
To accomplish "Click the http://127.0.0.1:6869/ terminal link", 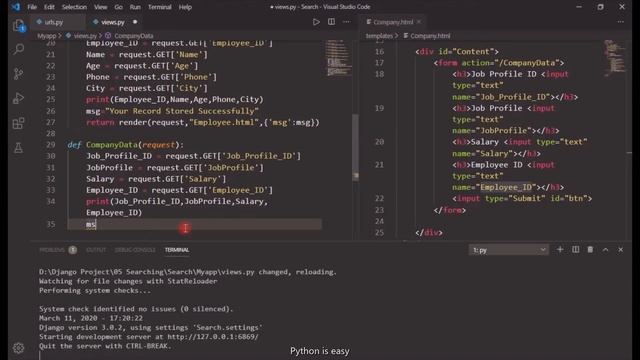I will tap(213, 337).
